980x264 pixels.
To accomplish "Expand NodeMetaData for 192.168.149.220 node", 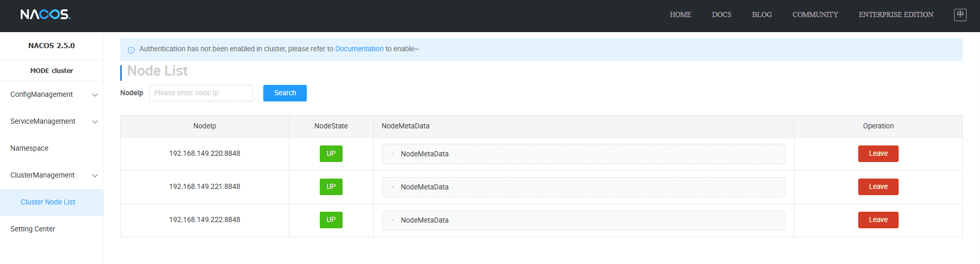I will pos(393,154).
